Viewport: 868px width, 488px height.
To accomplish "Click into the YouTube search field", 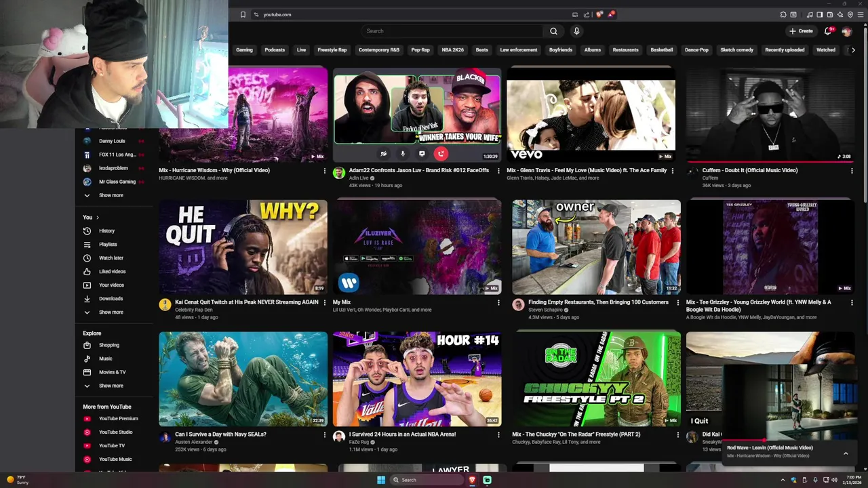I will coord(451,31).
